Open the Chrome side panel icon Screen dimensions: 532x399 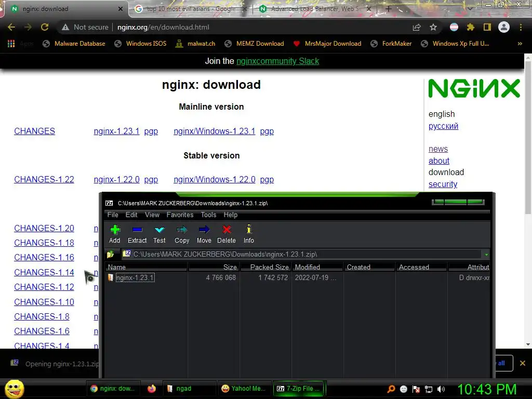pos(487,27)
